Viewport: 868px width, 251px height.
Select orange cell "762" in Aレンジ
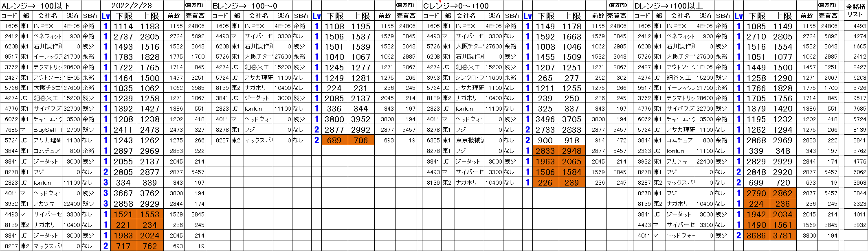coord(150,246)
